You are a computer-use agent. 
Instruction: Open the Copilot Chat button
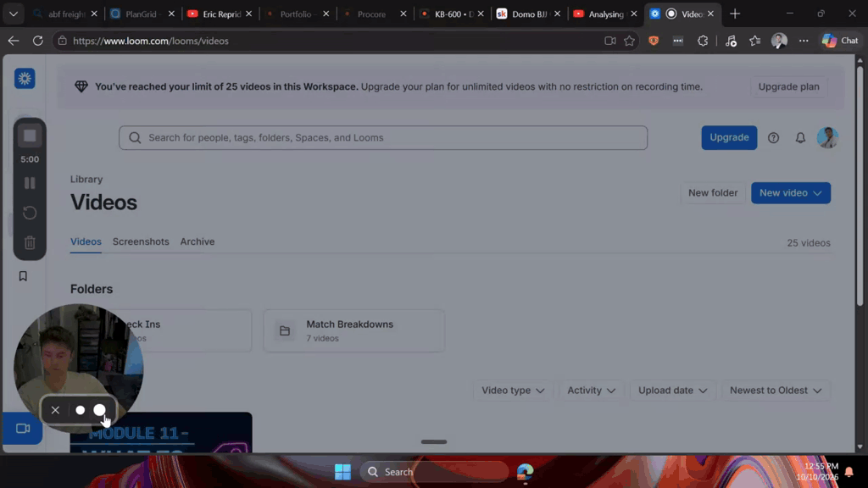pyautogui.click(x=840, y=41)
